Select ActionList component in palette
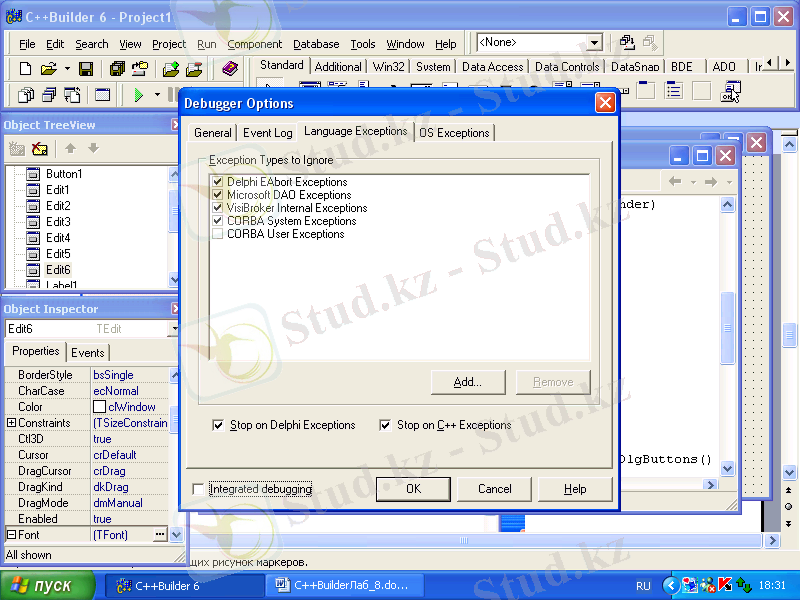The width and height of the screenshot is (800, 600). click(731, 91)
